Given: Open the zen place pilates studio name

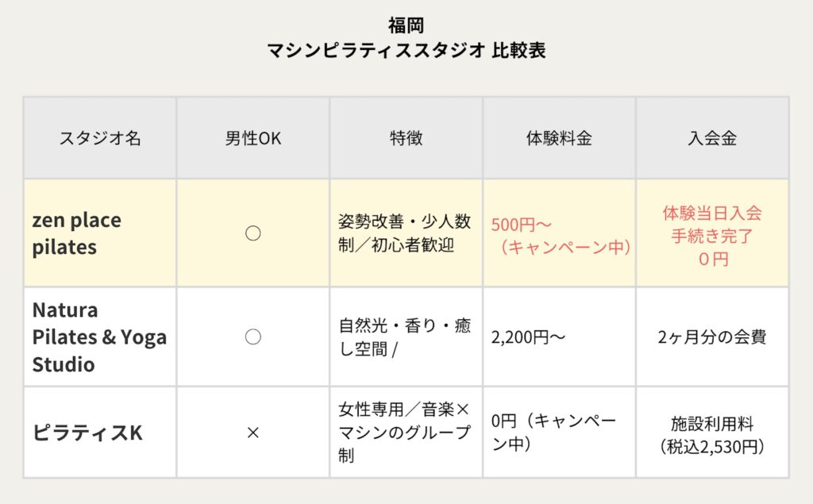Looking at the screenshot, I should pyautogui.click(x=76, y=233).
